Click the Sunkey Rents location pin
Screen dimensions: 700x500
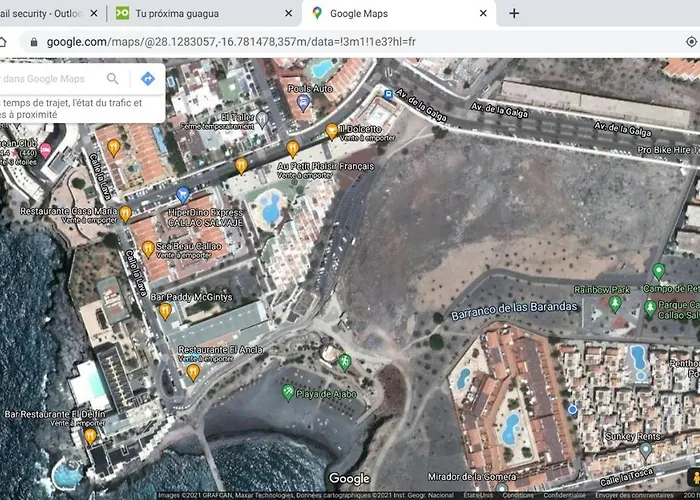pos(646,450)
